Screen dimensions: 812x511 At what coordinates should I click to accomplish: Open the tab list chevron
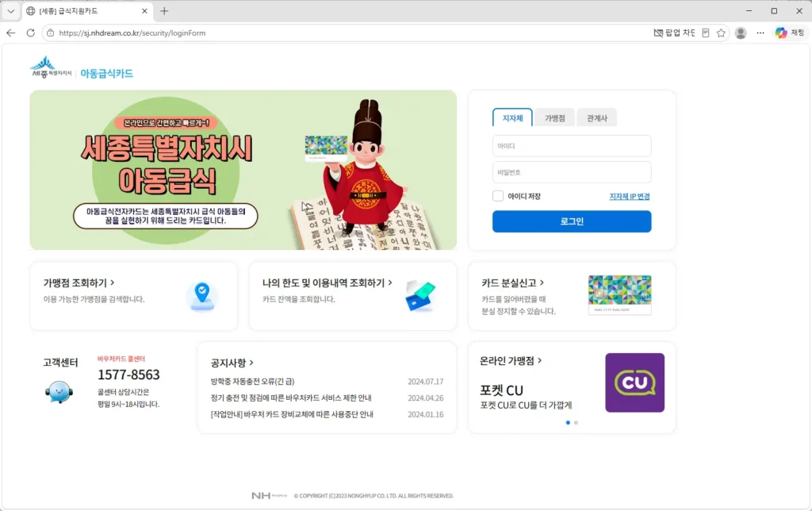click(x=11, y=11)
